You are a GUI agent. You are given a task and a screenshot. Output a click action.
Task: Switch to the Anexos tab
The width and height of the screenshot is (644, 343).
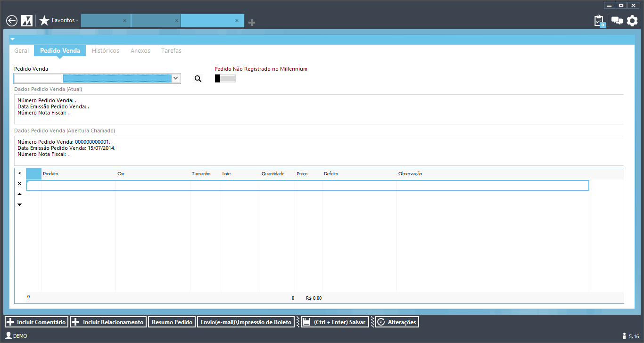[x=140, y=51]
